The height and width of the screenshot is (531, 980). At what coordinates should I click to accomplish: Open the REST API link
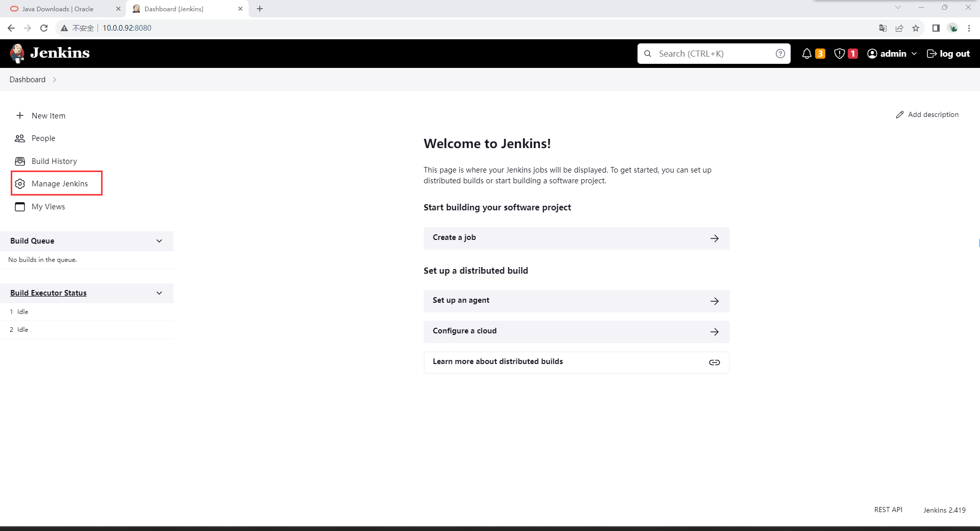click(888, 510)
